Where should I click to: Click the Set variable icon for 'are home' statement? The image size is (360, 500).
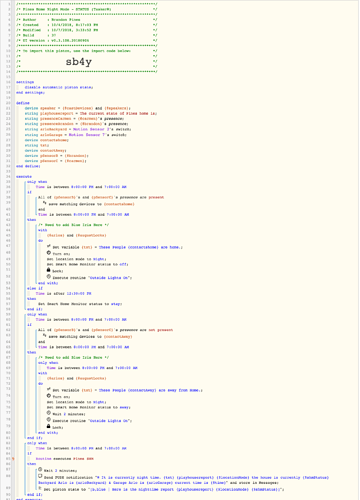click(x=49, y=246)
